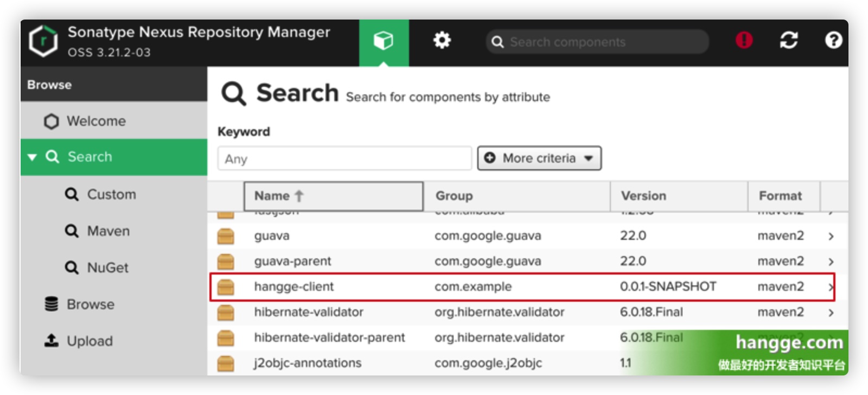Click magnifier icon in Search components box
This screenshot has width=868, height=395.
pyautogui.click(x=497, y=42)
